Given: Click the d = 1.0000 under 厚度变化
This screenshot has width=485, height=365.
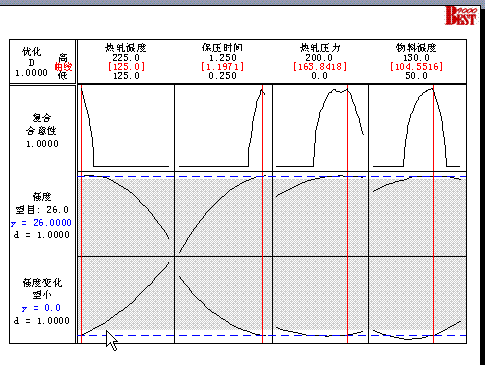Looking at the screenshot, I should tap(42, 321).
